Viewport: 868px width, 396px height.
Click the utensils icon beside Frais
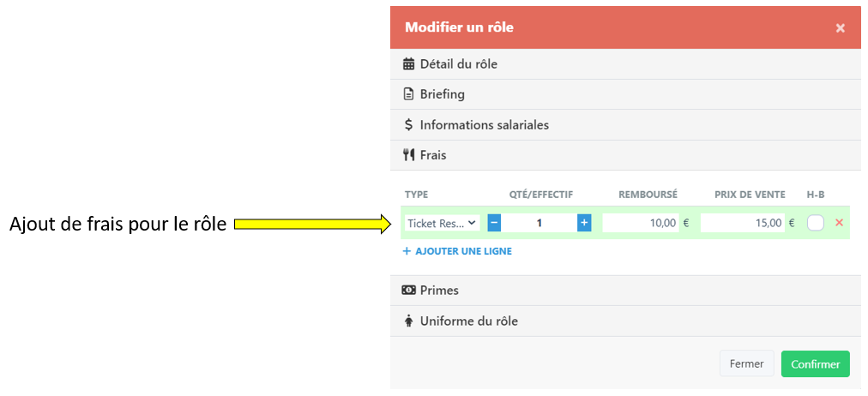pos(408,155)
